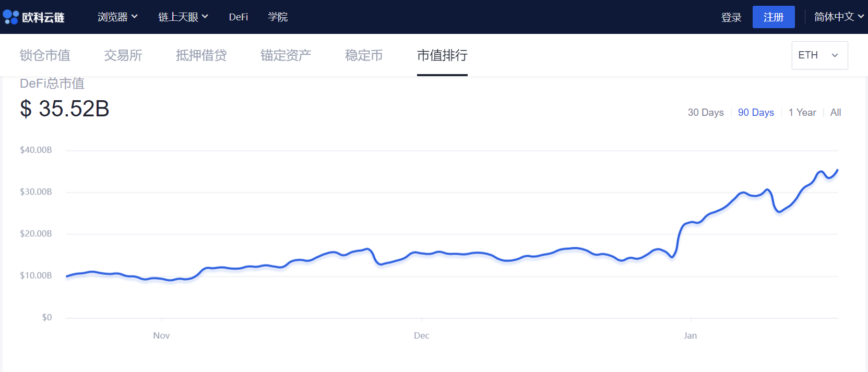The height and width of the screenshot is (372, 868).
Task: Click the chart line's latest endpoint
Action: [x=837, y=170]
